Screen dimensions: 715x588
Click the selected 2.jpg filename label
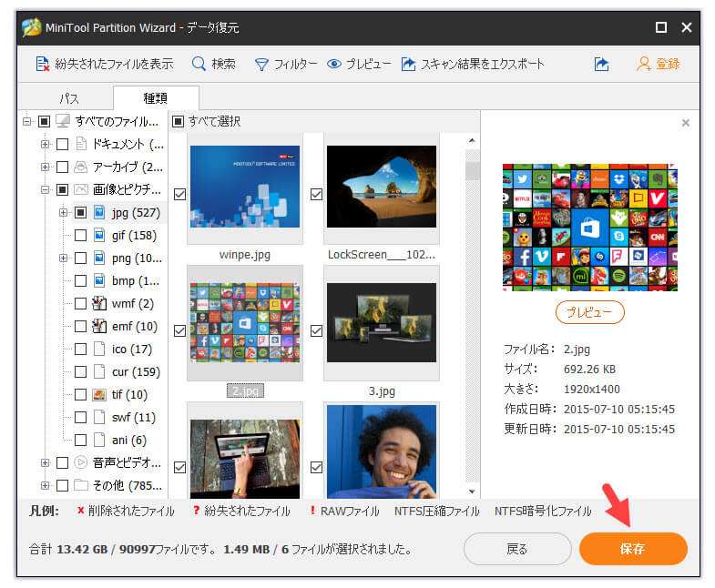[x=245, y=391]
